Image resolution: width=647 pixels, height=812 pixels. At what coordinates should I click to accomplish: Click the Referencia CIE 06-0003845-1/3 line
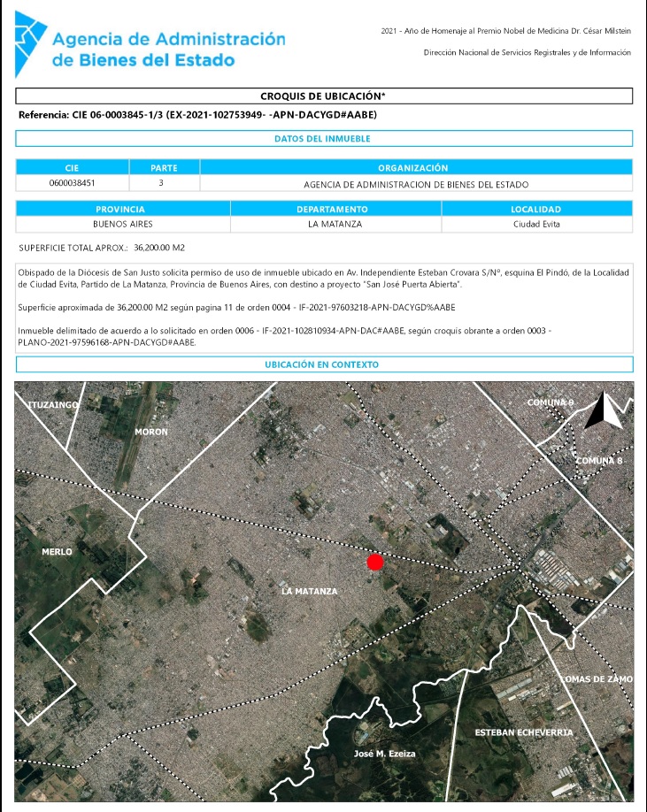198,116
